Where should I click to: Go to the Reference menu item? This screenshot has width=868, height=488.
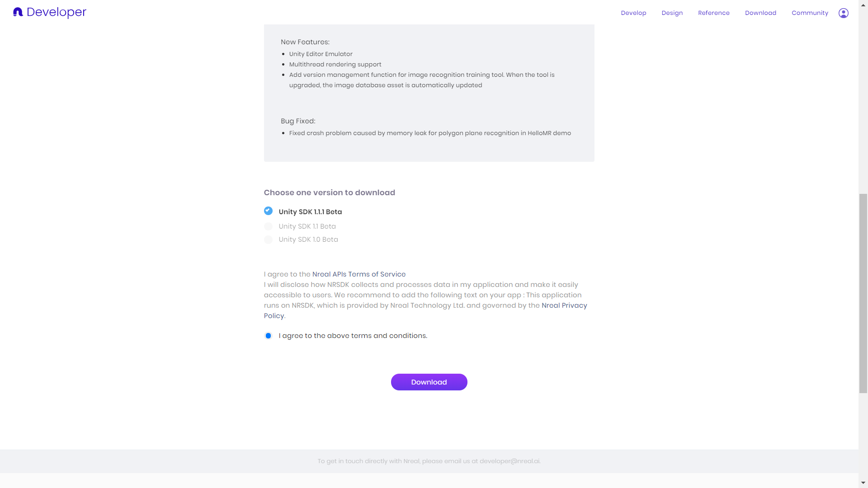click(713, 13)
